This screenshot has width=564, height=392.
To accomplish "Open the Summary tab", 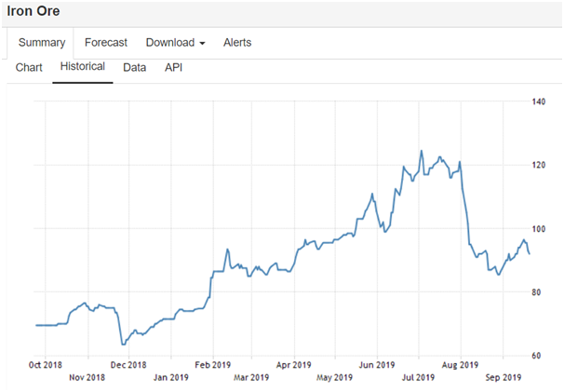I will click(42, 43).
